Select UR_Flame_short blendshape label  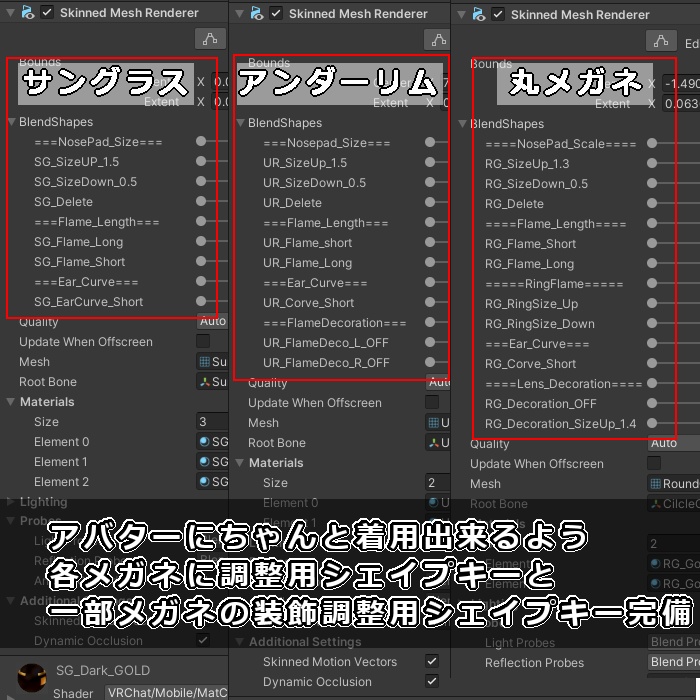tap(307, 243)
